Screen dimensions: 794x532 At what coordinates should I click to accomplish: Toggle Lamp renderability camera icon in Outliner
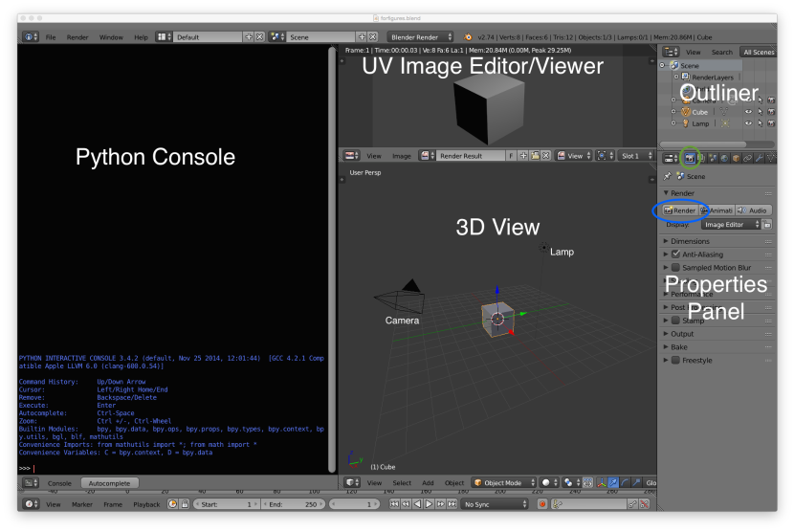point(771,123)
